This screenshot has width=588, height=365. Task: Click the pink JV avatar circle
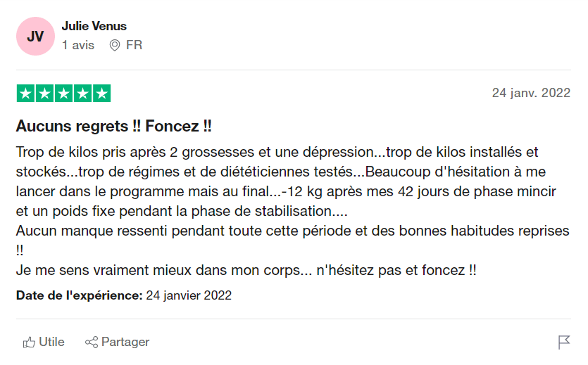coord(35,36)
